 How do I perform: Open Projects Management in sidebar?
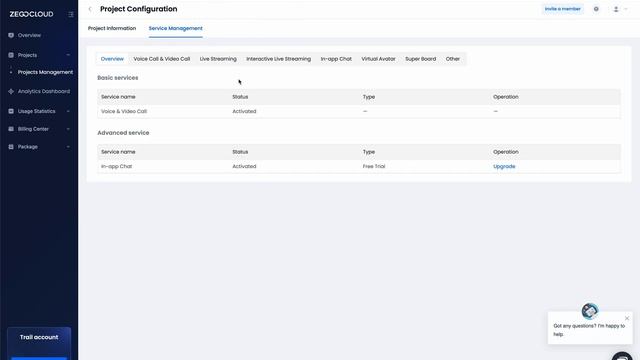point(45,72)
